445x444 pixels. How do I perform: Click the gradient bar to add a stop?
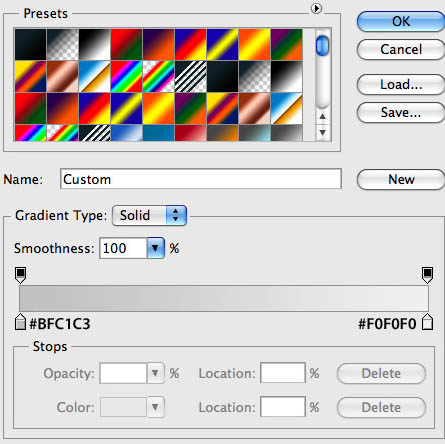click(x=224, y=298)
